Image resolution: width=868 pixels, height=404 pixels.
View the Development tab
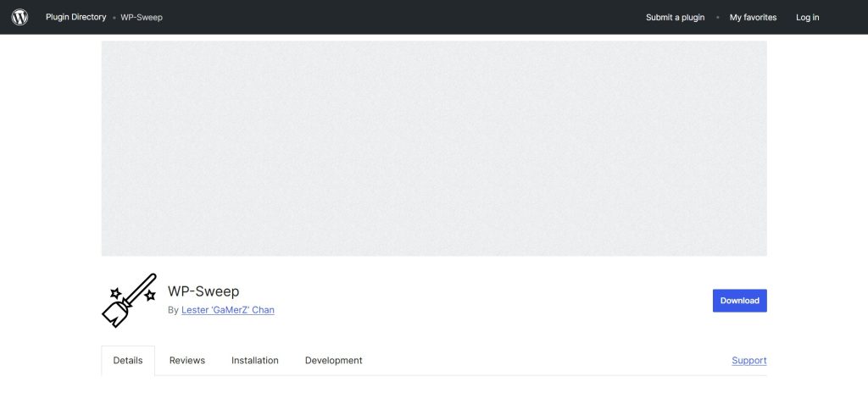tap(333, 360)
